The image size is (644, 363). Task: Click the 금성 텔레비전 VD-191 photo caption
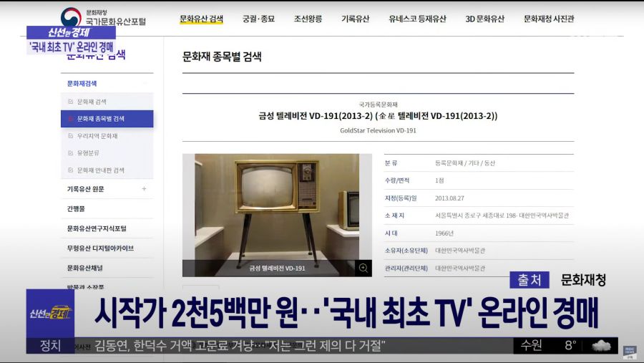[277, 268]
